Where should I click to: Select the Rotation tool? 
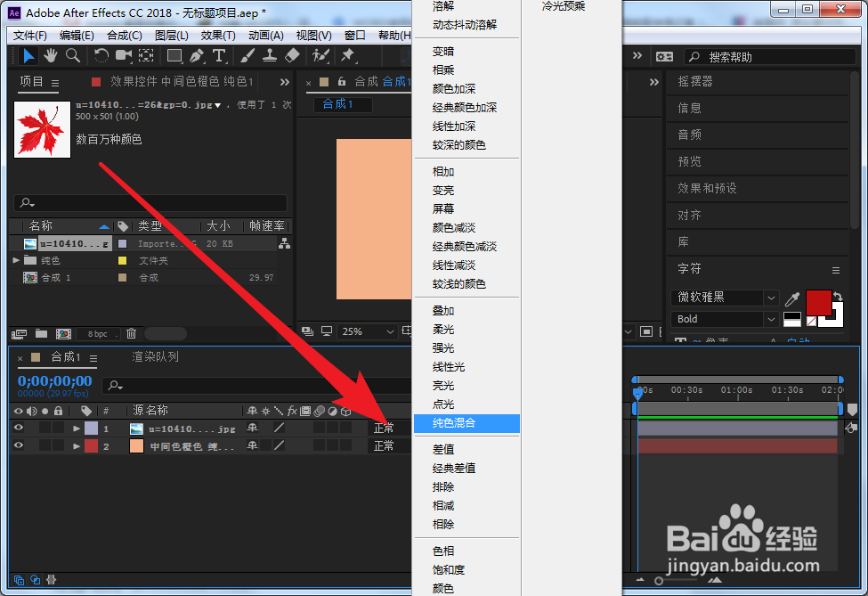tap(101, 55)
